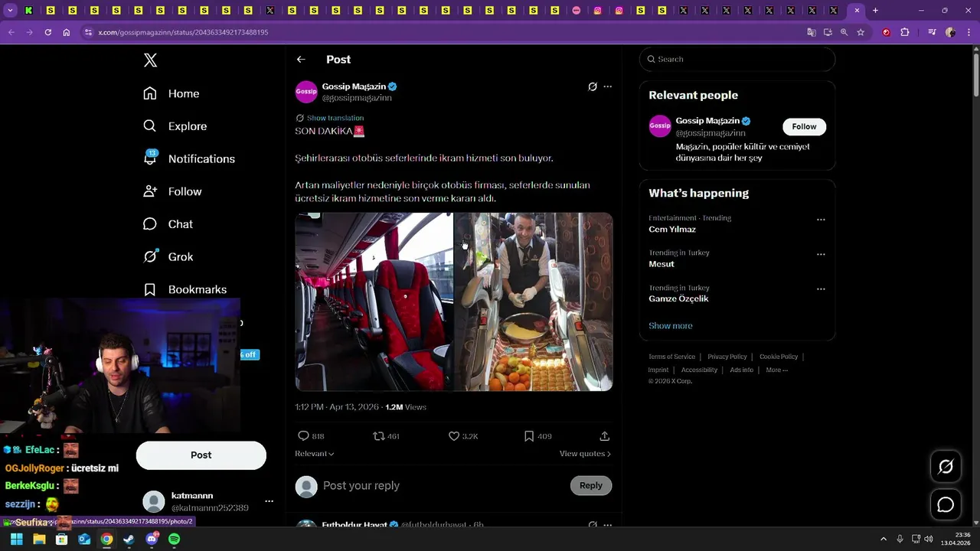Screen dimensions: 980x551
Task: Click the share post icon
Action: click(604, 435)
